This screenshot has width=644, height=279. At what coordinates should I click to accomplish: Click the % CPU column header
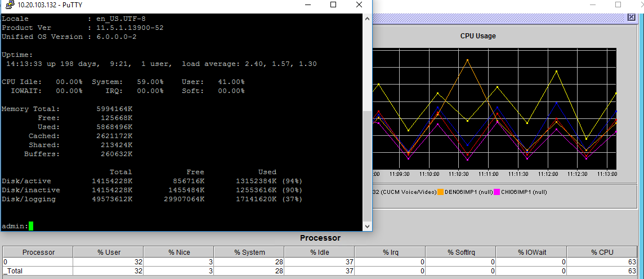pyautogui.click(x=602, y=252)
